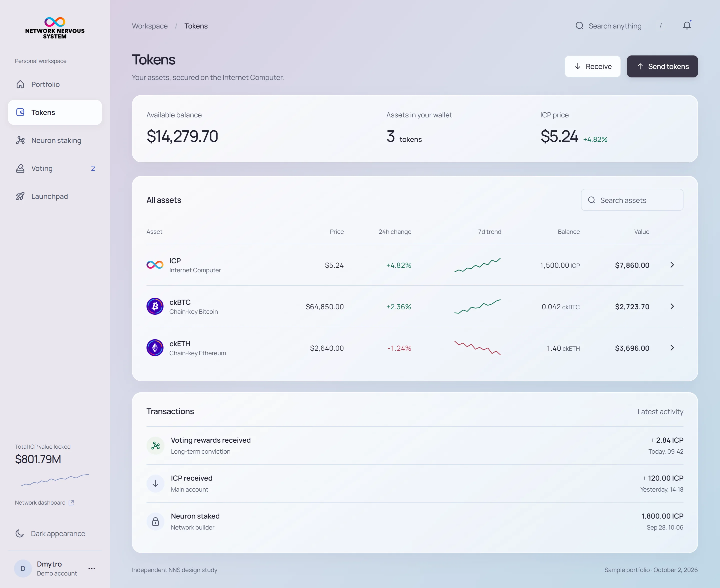The image size is (720, 588).
Task: Click the $64,850.00 ckBTC price
Action: pyautogui.click(x=324, y=306)
